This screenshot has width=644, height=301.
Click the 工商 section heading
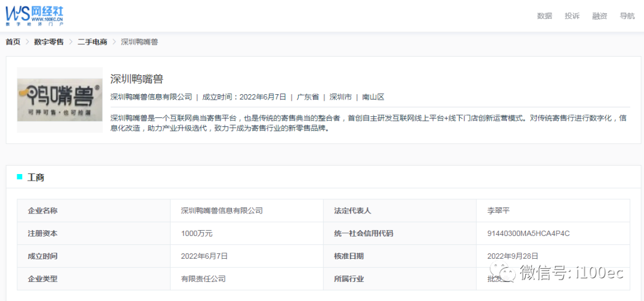tap(36, 178)
